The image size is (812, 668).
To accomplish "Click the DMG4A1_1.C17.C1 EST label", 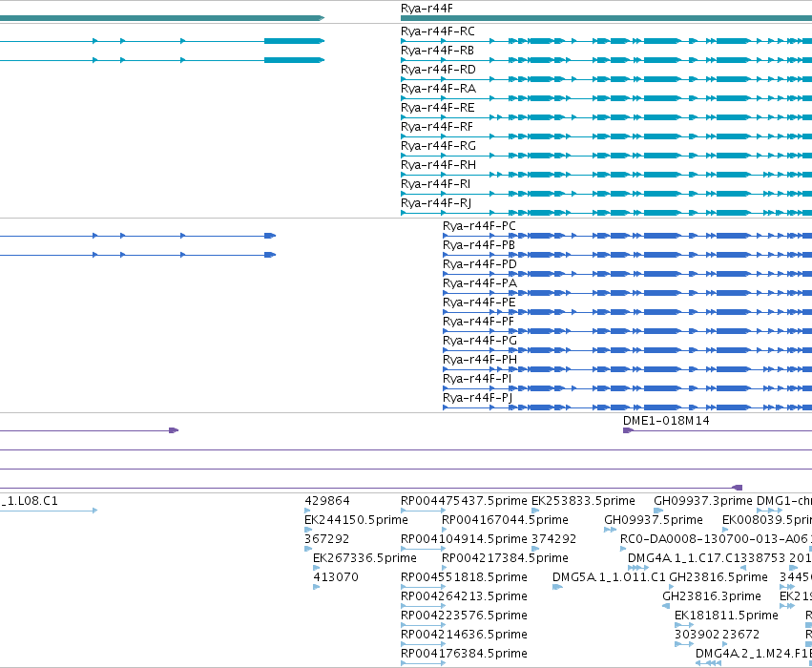I will click(x=682, y=559).
